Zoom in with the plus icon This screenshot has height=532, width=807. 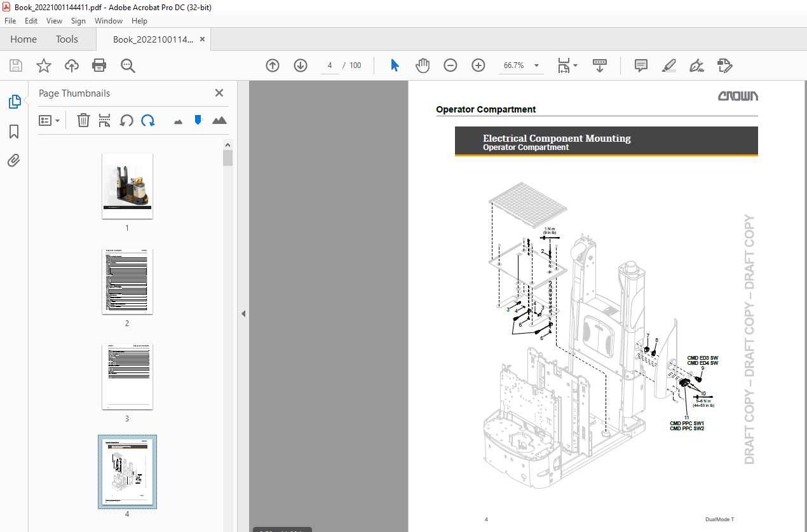pos(478,65)
